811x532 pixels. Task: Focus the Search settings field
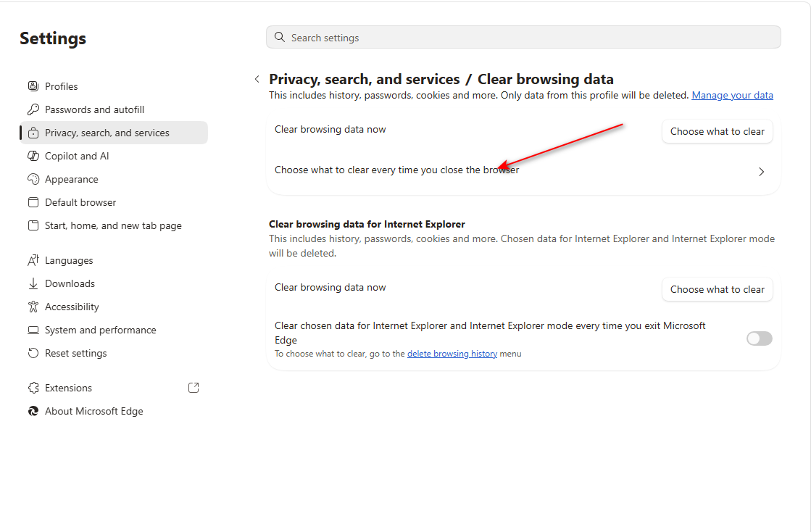click(523, 37)
